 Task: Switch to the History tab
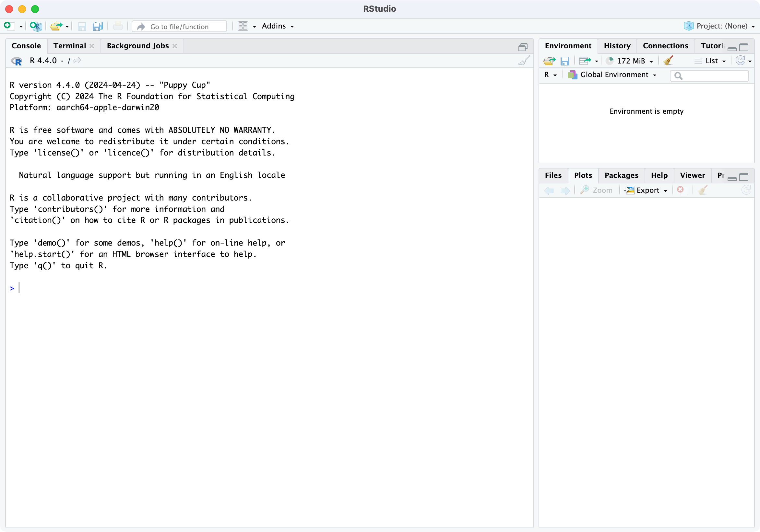tap(617, 46)
